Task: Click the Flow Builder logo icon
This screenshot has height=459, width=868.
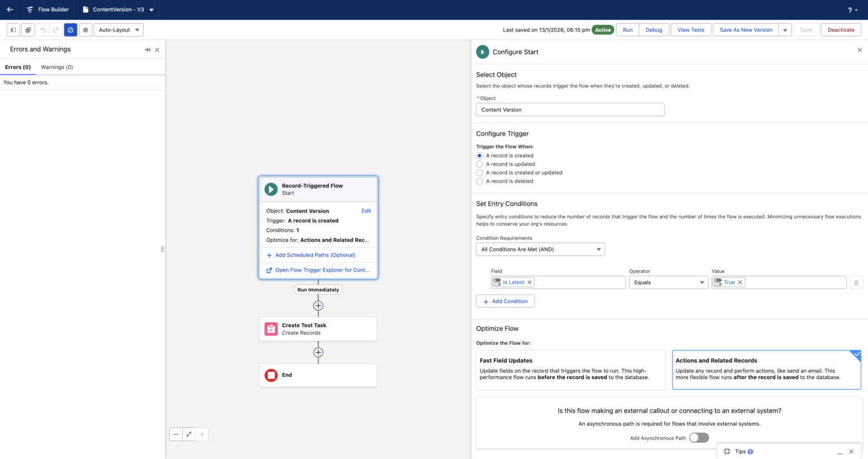Action: (30, 10)
